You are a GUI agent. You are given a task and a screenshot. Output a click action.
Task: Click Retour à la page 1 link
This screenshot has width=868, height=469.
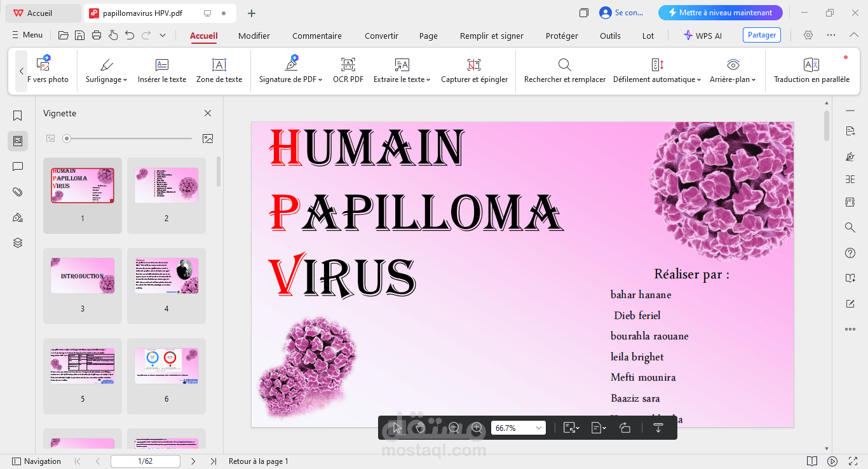pos(259,461)
